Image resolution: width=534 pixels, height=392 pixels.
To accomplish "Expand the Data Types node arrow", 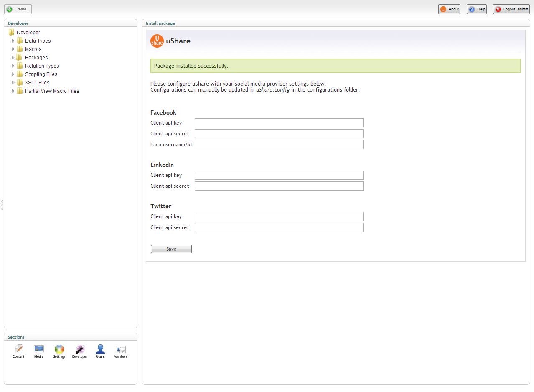I will point(13,41).
